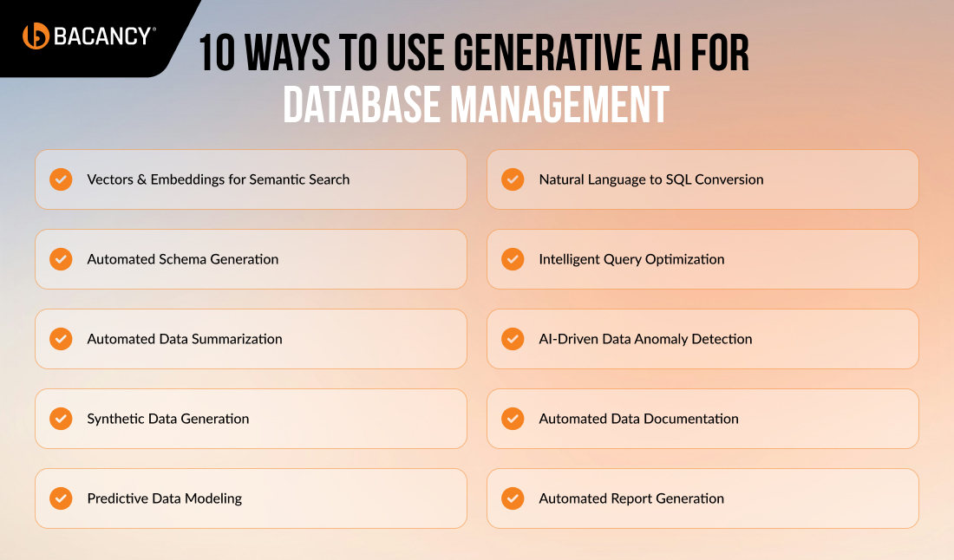The width and height of the screenshot is (954, 560).
Task: Select 'Automated Schema Generation' text
Action: pos(182,259)
